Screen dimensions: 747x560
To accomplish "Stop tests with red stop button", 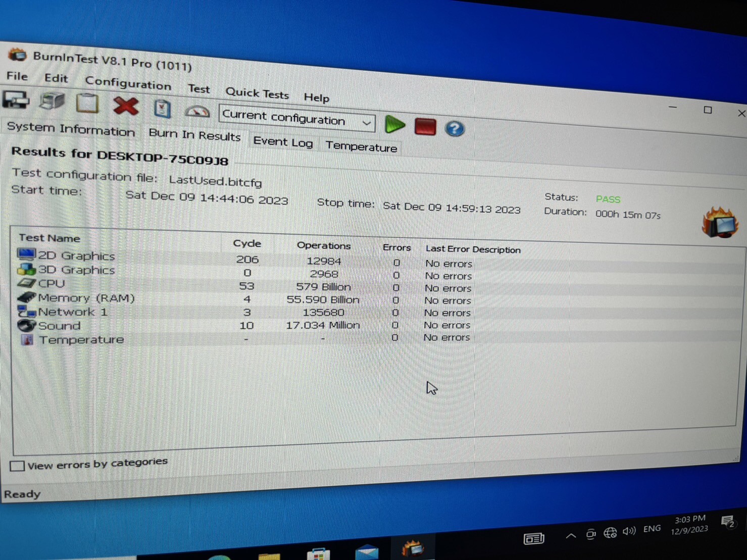I will pyautogui.click(x=425, y=127).
